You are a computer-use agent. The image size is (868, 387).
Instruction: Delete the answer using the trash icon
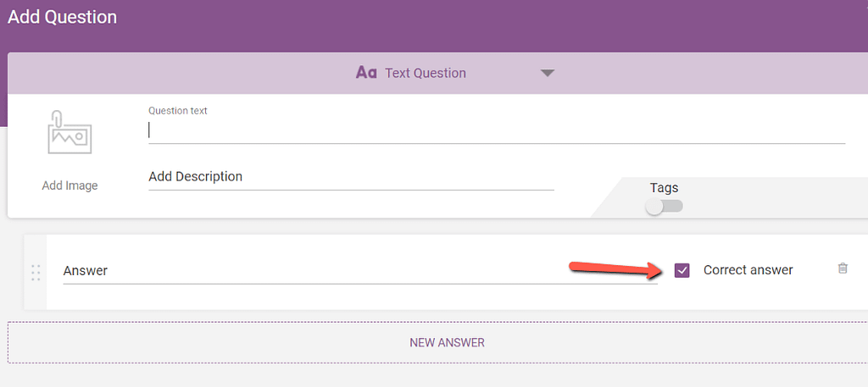click(x=842, y=268)
